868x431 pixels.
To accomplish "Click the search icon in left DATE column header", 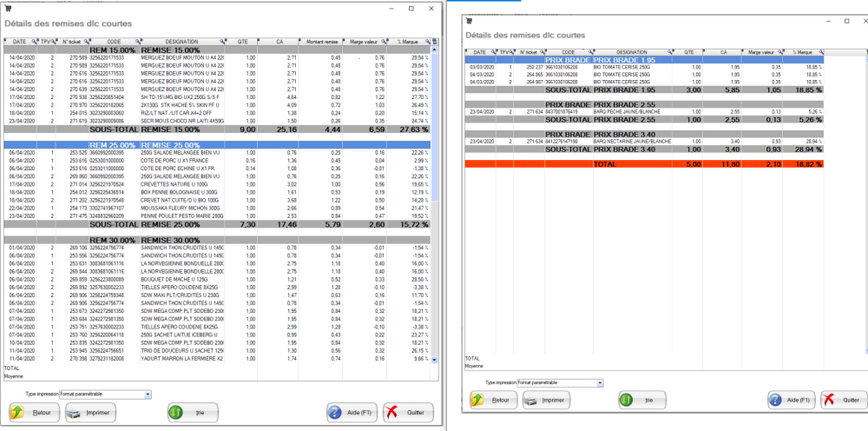I will click(35, 41).
